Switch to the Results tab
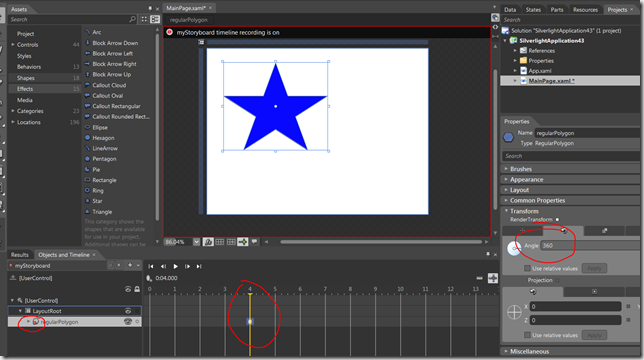 (20, 255)
